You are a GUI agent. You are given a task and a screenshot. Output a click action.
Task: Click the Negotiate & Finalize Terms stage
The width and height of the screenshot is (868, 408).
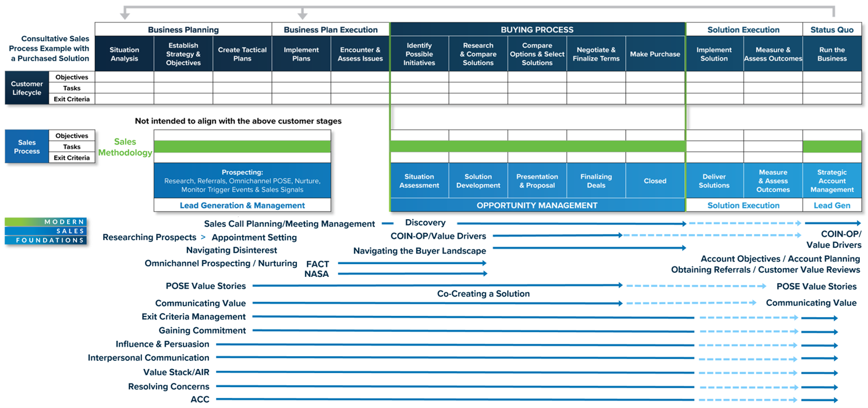pos(596,54)
